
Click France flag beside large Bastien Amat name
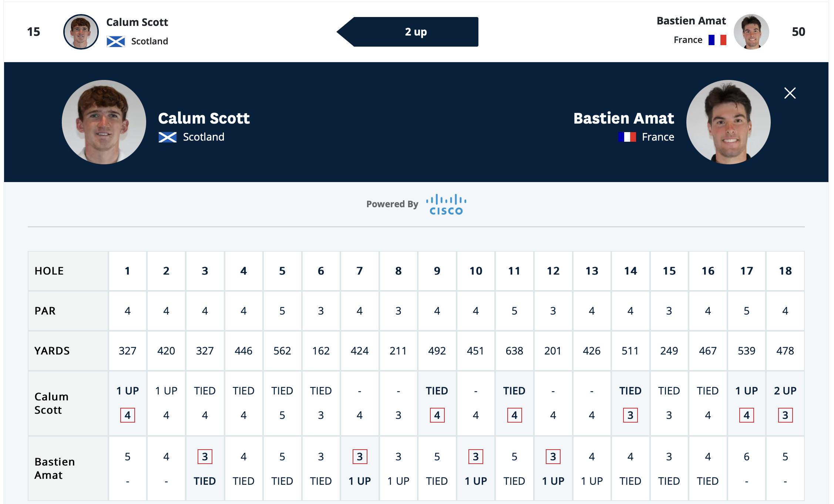click(x=627, y=137)
